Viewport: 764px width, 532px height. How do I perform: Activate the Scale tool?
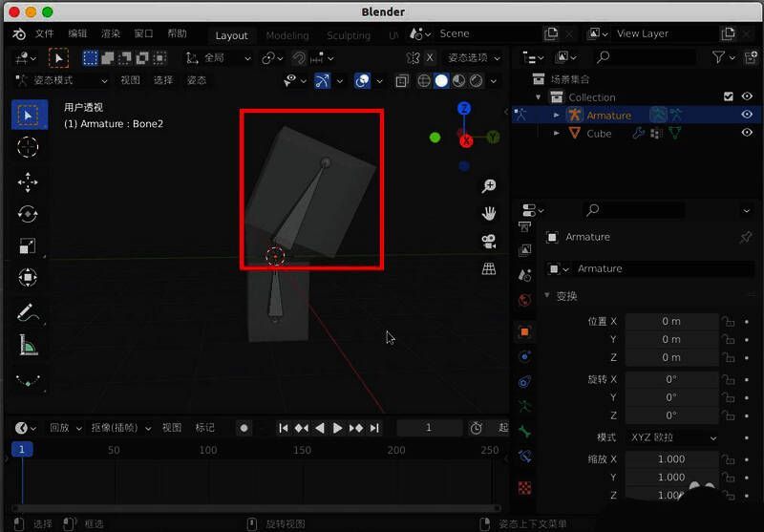[x=28, y=245]
